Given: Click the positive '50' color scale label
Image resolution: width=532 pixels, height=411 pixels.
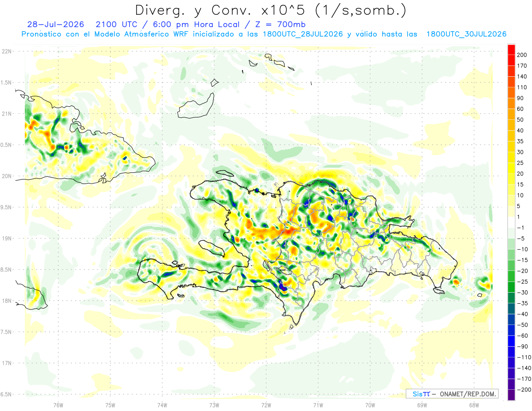Looking at the screenshot, I should pyautogui.click(x=520, y=120).
